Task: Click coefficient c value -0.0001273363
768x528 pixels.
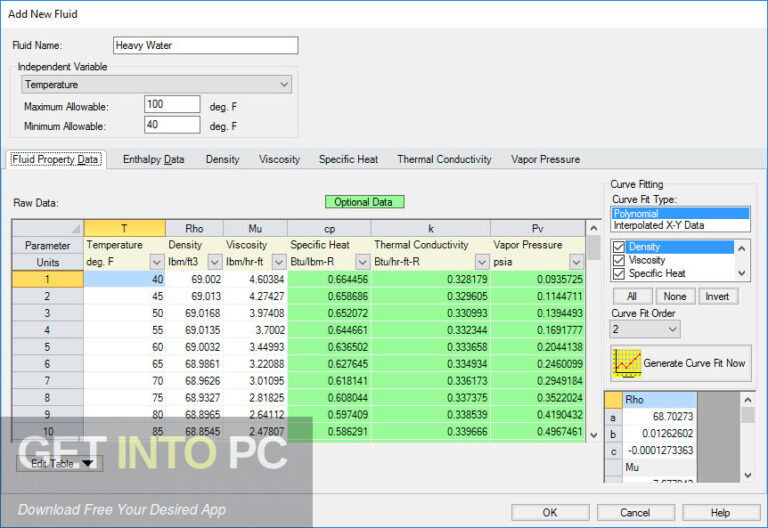Action: point(659,450)
